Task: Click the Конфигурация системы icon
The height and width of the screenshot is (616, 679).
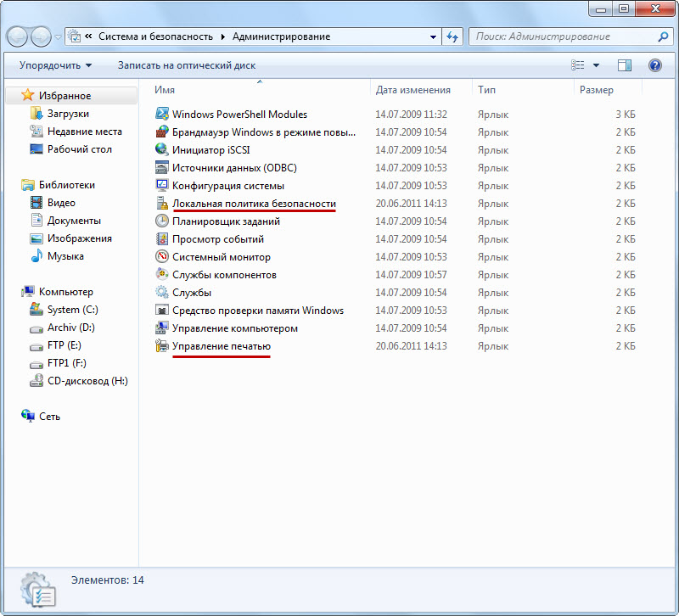Action: pos(162,185)
